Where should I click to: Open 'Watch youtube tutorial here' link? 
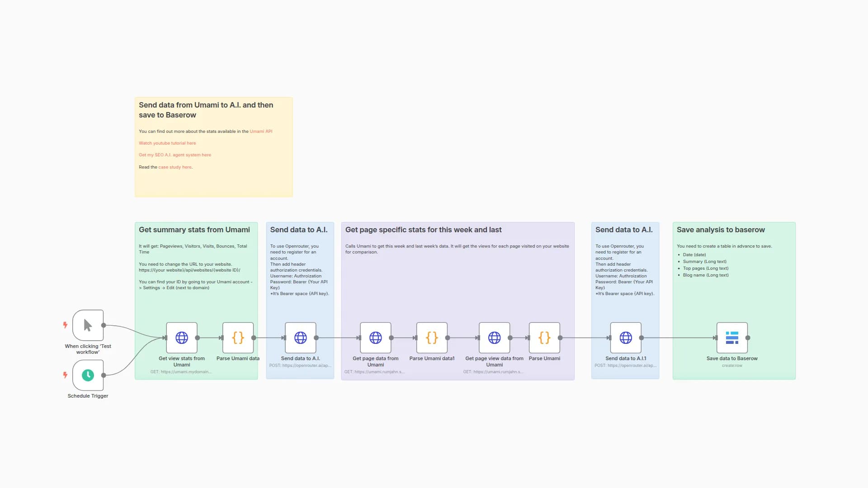[167, 143]
